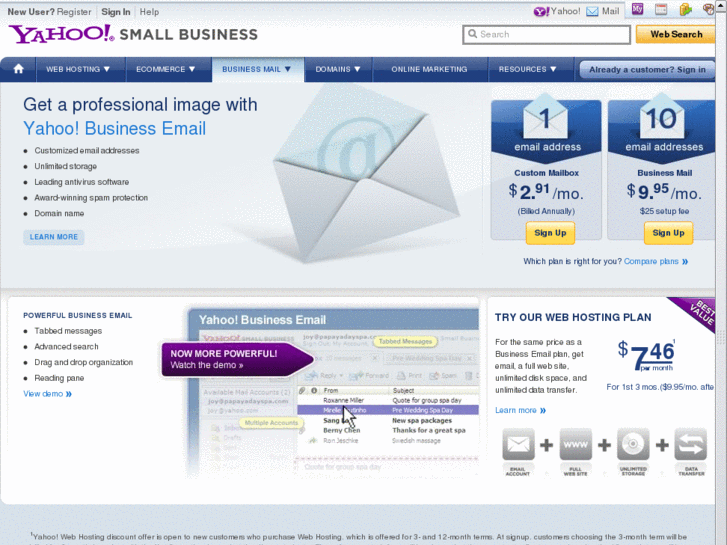
Task: Click the Full Web Site www icon
Action: [575, 445]
